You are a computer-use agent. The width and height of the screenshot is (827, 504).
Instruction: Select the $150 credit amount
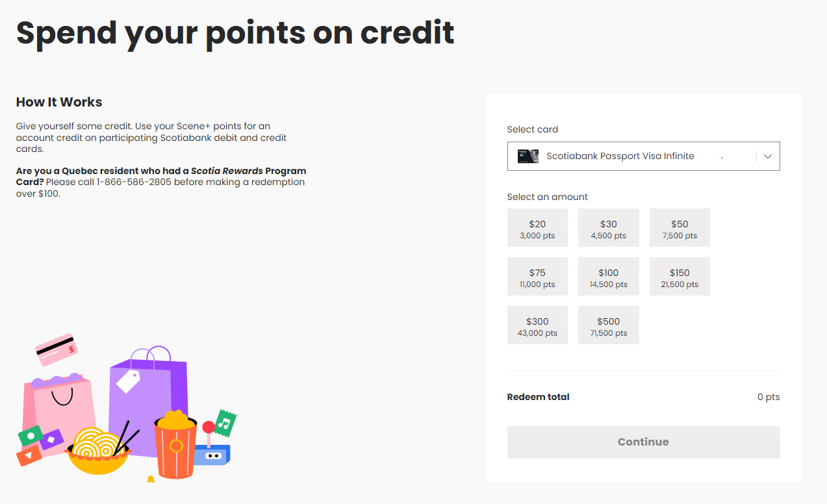[x=680, y=277]
